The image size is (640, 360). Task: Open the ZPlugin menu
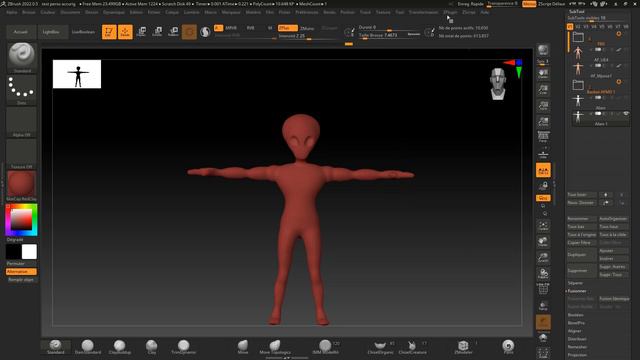[450, 12]
